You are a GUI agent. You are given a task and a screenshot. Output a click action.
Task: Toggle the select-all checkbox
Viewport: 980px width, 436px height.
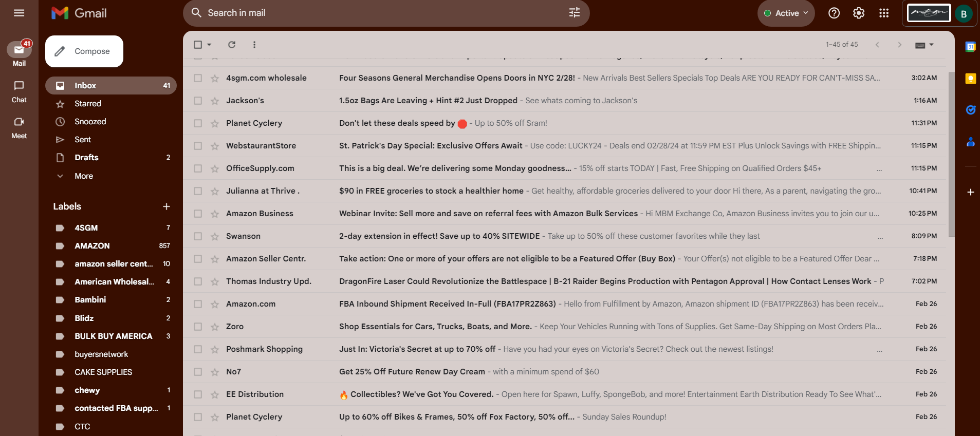coord(198,45)
